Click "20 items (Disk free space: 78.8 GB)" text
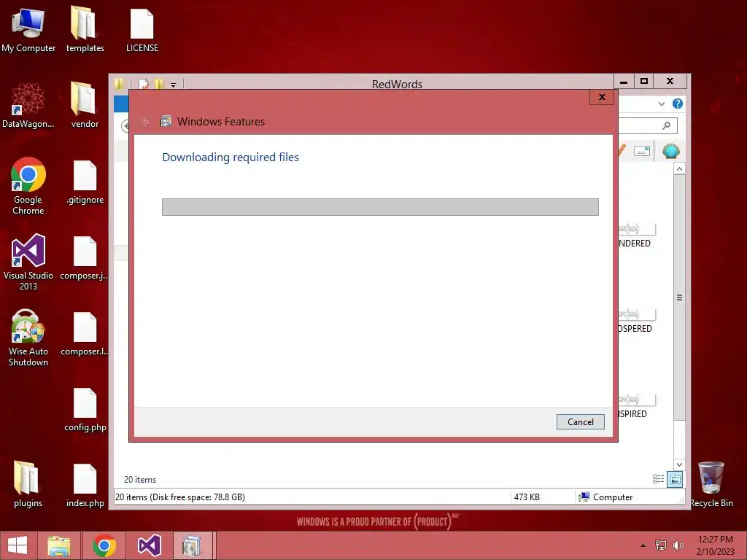 pos(180,497)
